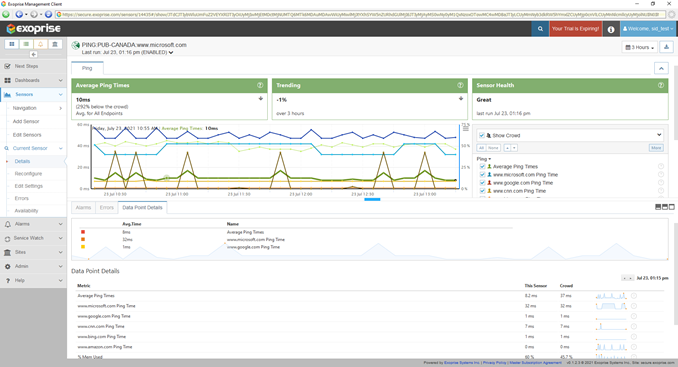Click the blue chart range slider handle
Viewport: 678px width, 367px height.
(x=372, y=199)
